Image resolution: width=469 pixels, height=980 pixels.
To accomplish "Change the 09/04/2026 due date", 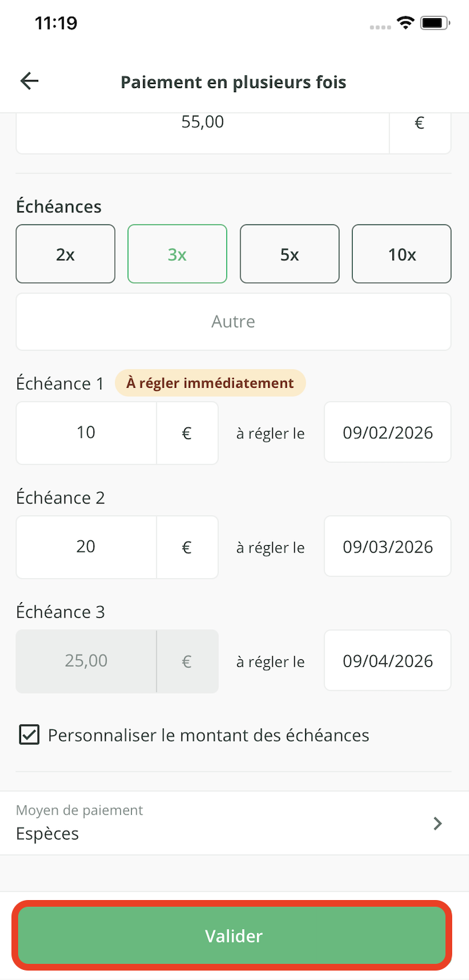I will pos(388,661).
